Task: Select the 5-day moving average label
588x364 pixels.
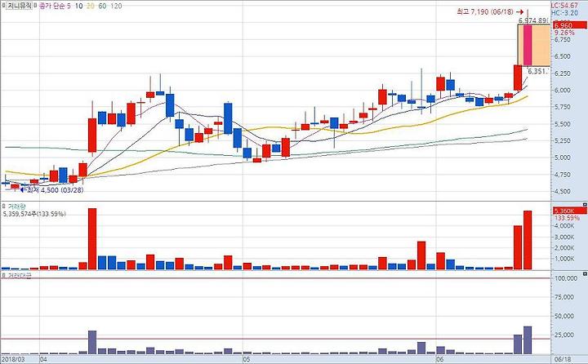Action: coord(69,6)
